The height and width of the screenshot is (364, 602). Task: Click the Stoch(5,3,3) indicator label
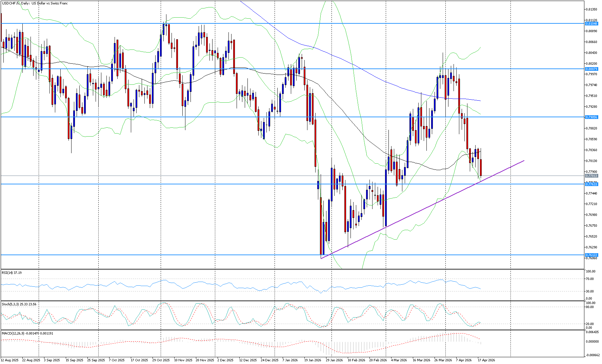(19, 304)
